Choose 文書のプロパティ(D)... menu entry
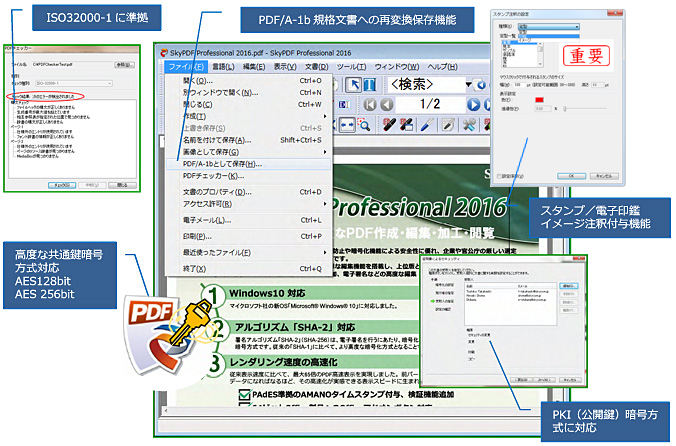Viewport: 676px width, 446px height. pyautogui.click(x=249, y=192)
